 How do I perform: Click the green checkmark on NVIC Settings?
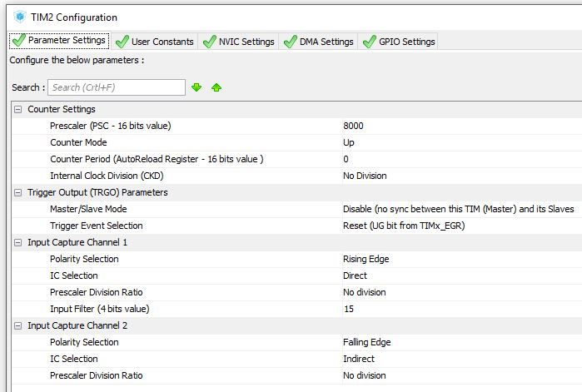tap(209, 42)
